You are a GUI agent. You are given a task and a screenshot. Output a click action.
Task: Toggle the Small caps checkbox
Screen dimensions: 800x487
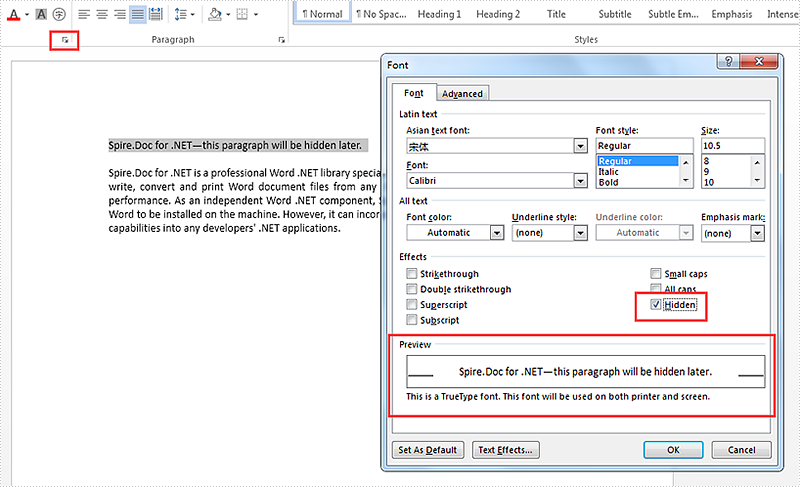656,274
